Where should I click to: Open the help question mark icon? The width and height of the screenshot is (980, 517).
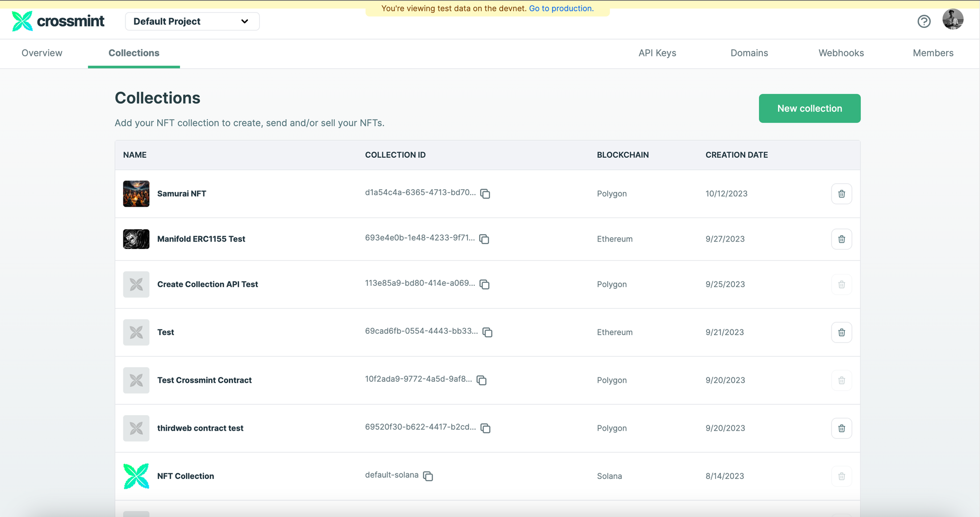[x=924, y=22]
